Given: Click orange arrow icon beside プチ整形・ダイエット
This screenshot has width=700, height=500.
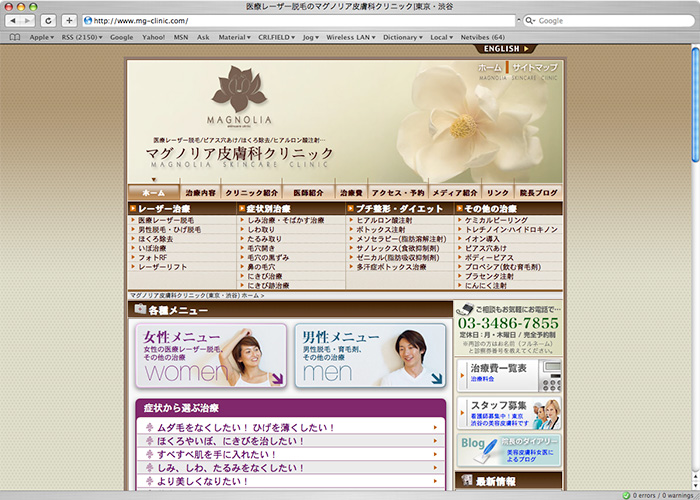Looking at the screenshot, I should pos(351,208).
